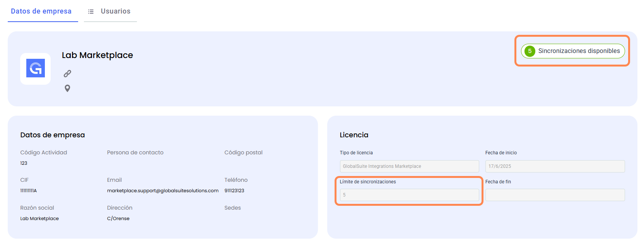644x246 pixels.
Task: Open the Sincronizaciones disponibles pill
Action: (579, 51)
